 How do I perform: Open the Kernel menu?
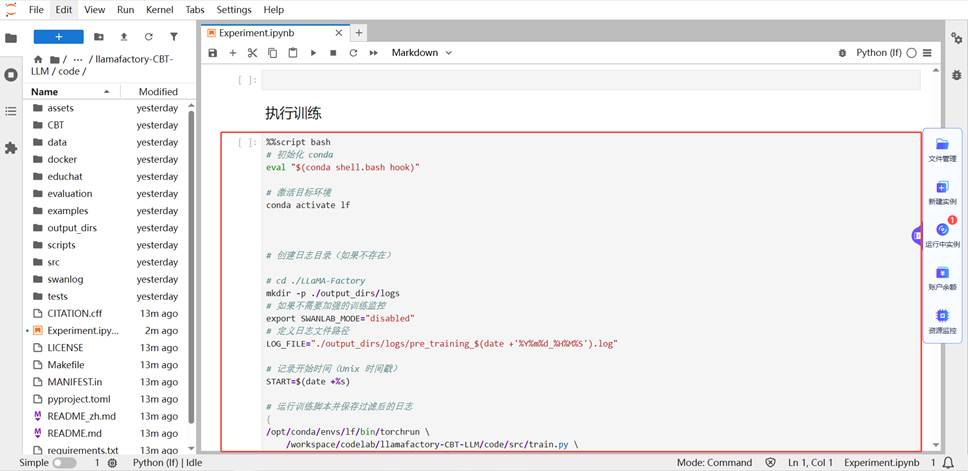click(160, 10)
